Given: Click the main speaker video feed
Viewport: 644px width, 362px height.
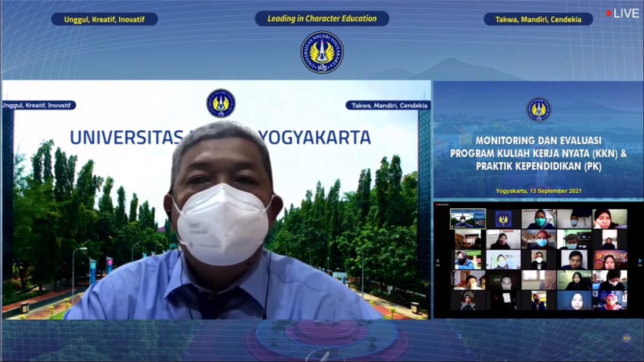Looking at the screenshot, I should tap(216, 200).
